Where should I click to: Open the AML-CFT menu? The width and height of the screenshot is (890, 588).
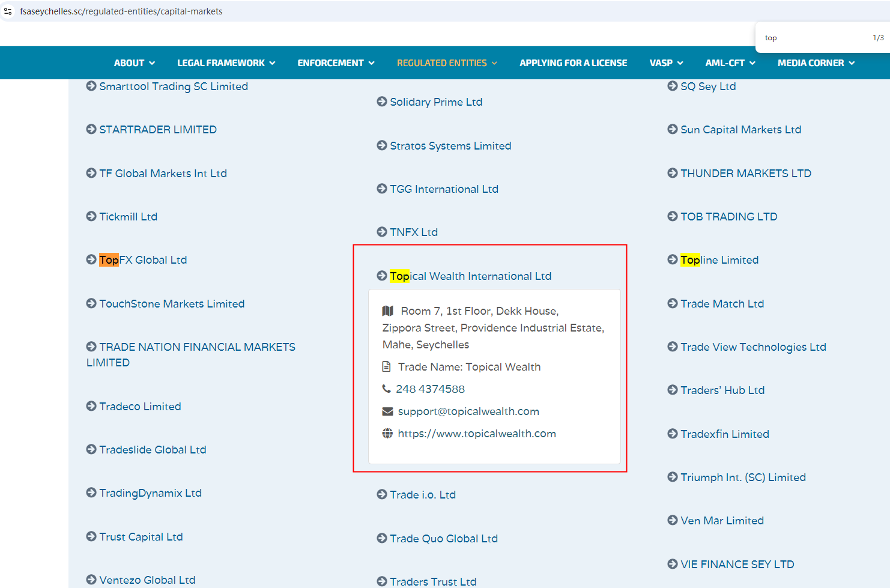pyautogui.click(x=730, y=63)
